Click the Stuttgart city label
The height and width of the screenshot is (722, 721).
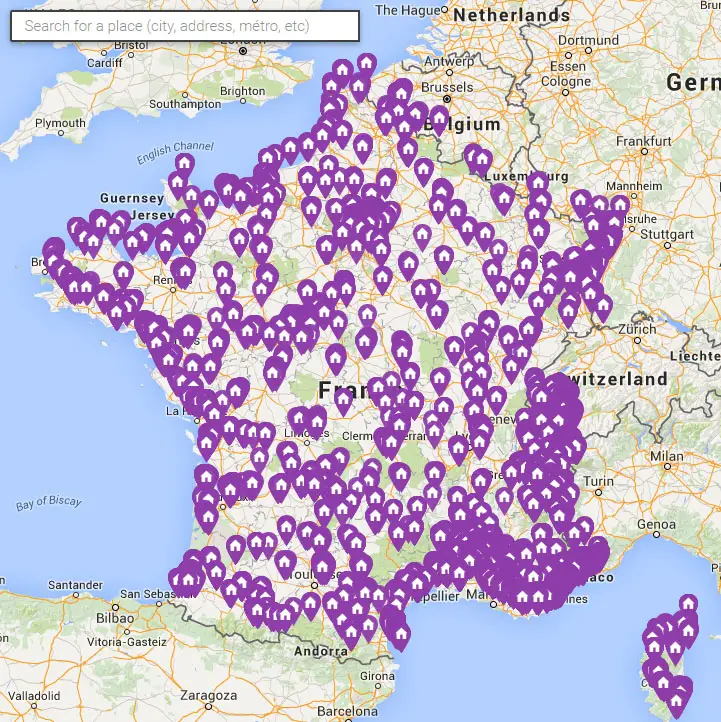pos(667,234)
